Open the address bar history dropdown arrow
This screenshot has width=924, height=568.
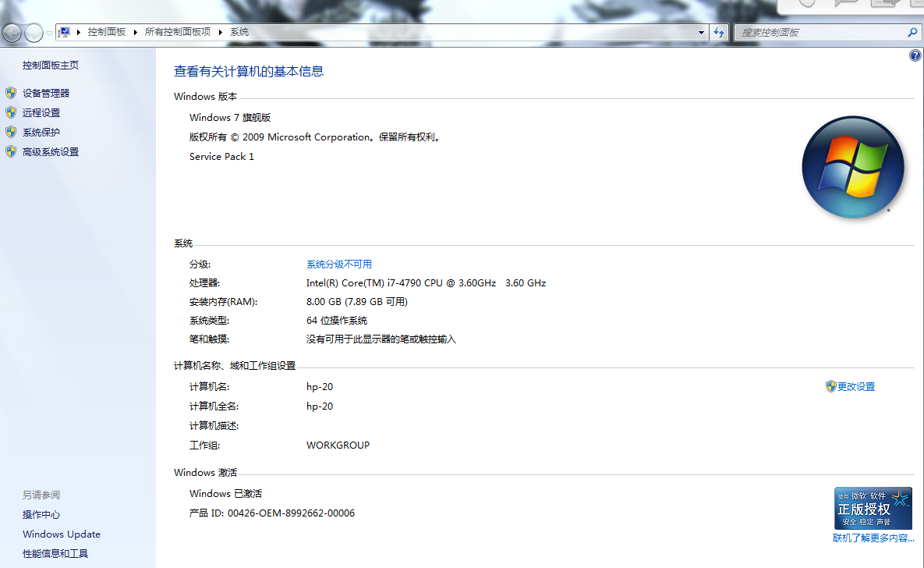(x=701, y=33)
